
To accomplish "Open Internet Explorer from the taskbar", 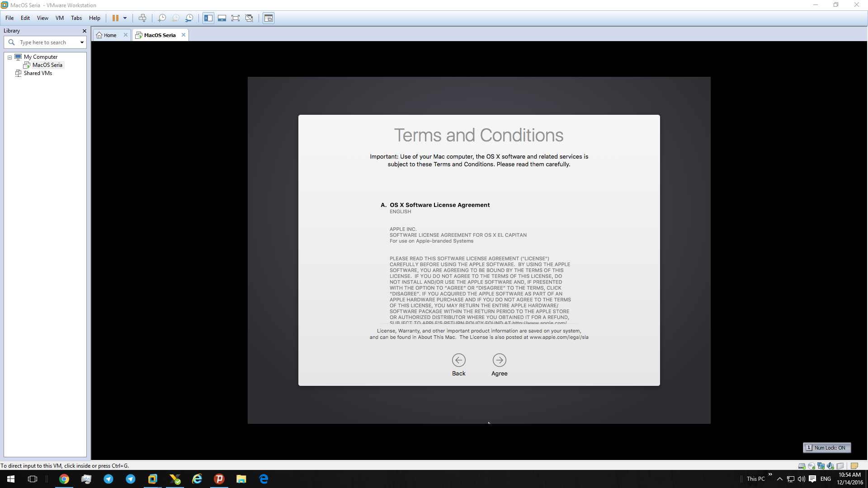I will (197, 479).
